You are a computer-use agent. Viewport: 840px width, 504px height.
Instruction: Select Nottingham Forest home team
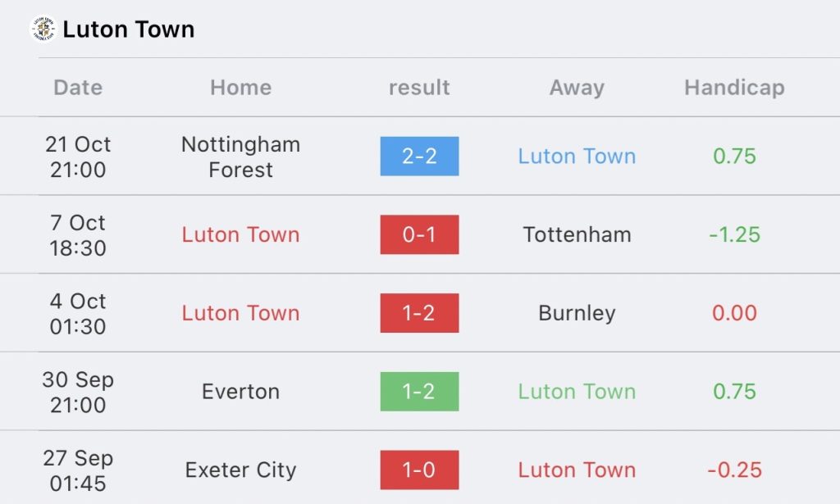(x=240, y=157)
